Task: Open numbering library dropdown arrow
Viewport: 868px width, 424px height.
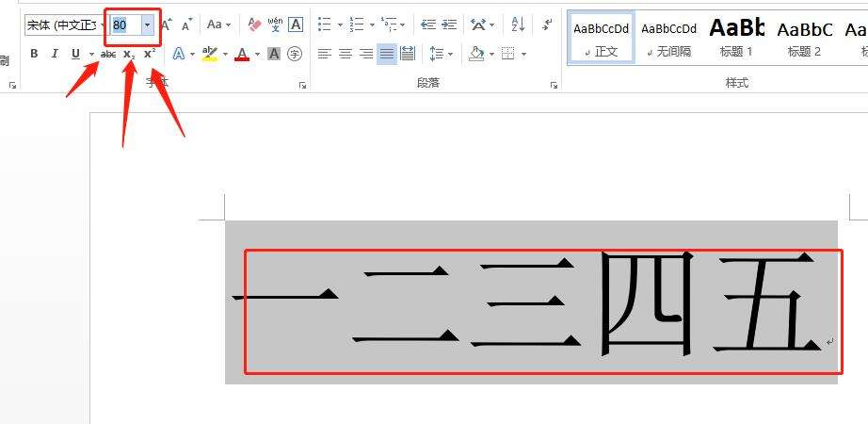Action: (x=372, y=24)
